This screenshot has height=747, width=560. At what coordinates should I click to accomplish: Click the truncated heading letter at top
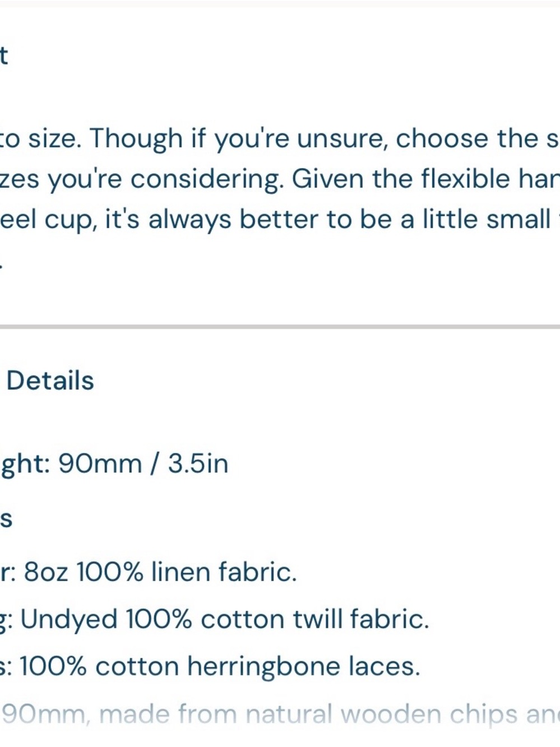pos(3,56)
